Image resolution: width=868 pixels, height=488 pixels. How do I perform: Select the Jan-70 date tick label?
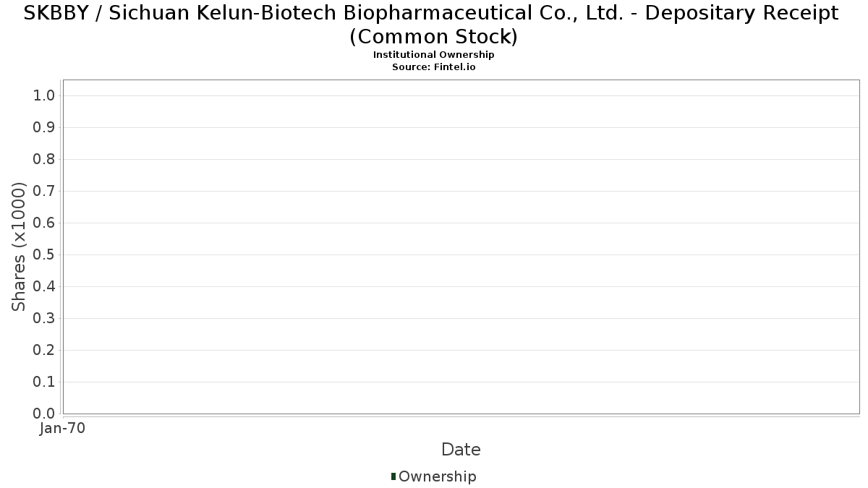coord(63,429)
